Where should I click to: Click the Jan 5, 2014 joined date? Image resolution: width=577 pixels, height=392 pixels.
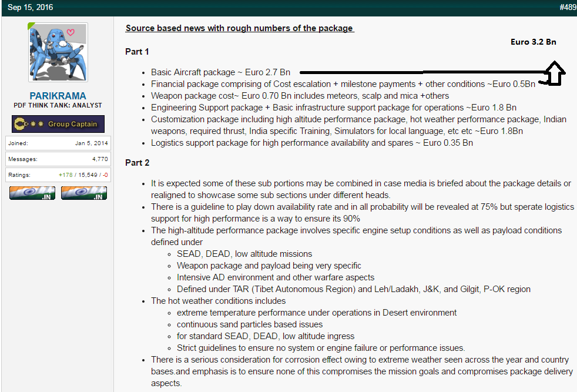click(x=92, y=143)
